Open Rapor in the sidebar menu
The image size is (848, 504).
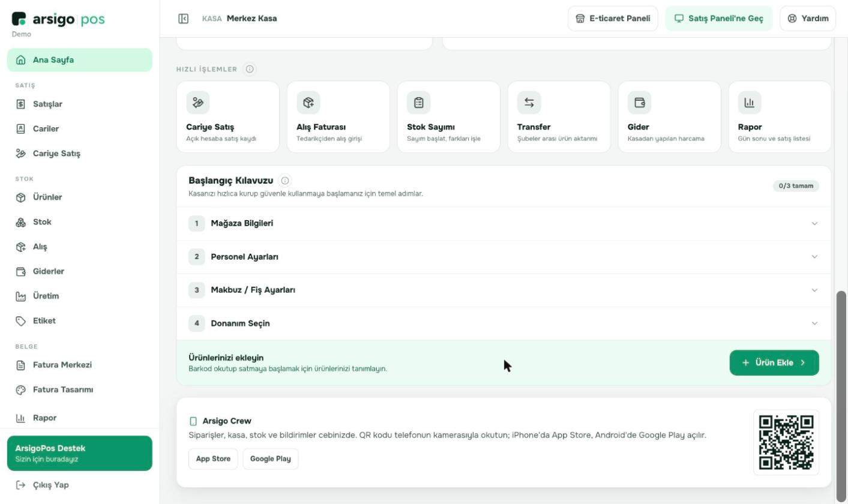coord(80,418)
